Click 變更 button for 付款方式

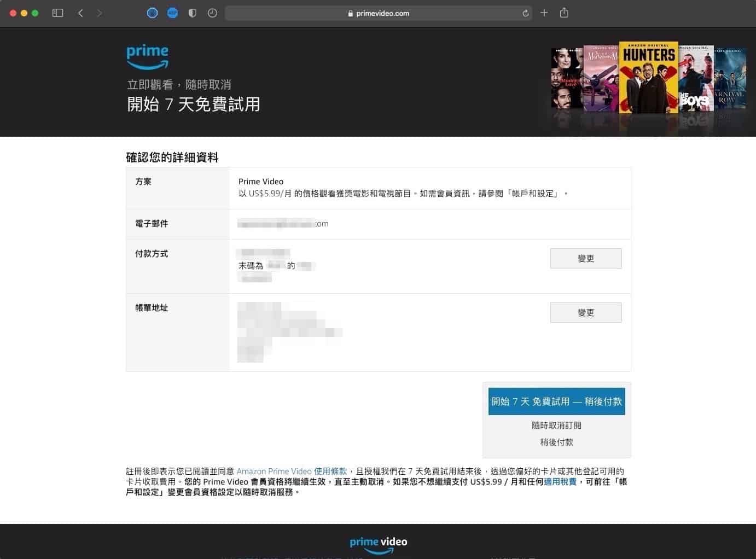pyautogui.click(x=585, y=258)
